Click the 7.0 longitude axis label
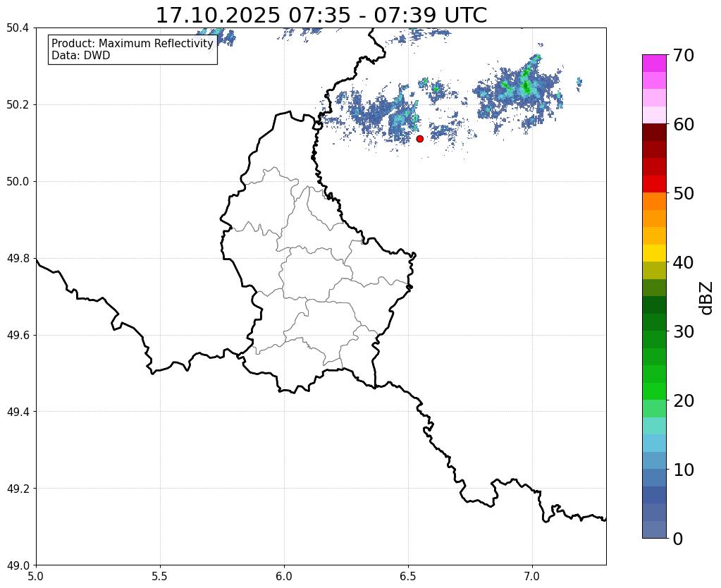721x588 pixels. coord(533,576)
